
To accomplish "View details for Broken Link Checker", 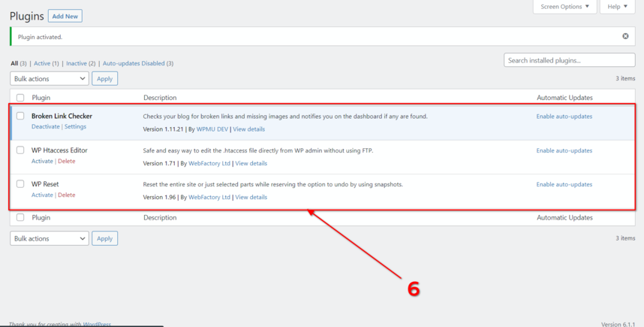I will click(x=249, y=129).
